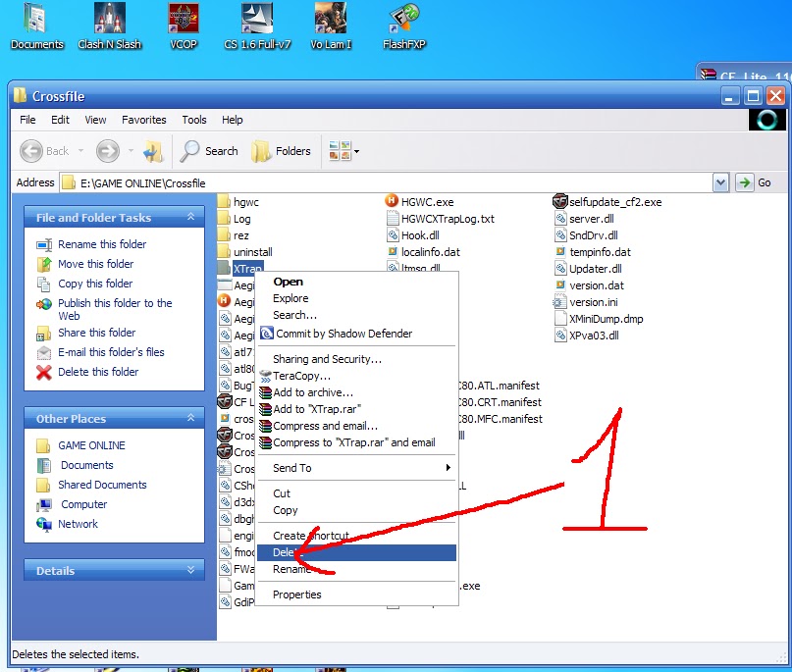Open Computer in Other Places
Viewport: 792px width, 672px height.
click(x=84, y=504)
